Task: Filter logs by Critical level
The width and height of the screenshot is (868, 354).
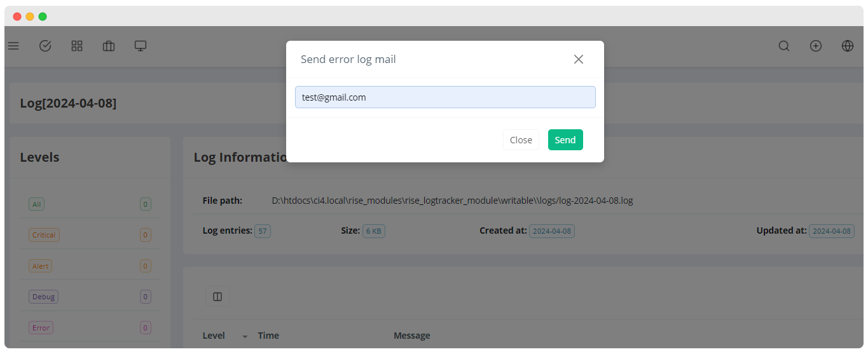Action: [44, 235]
